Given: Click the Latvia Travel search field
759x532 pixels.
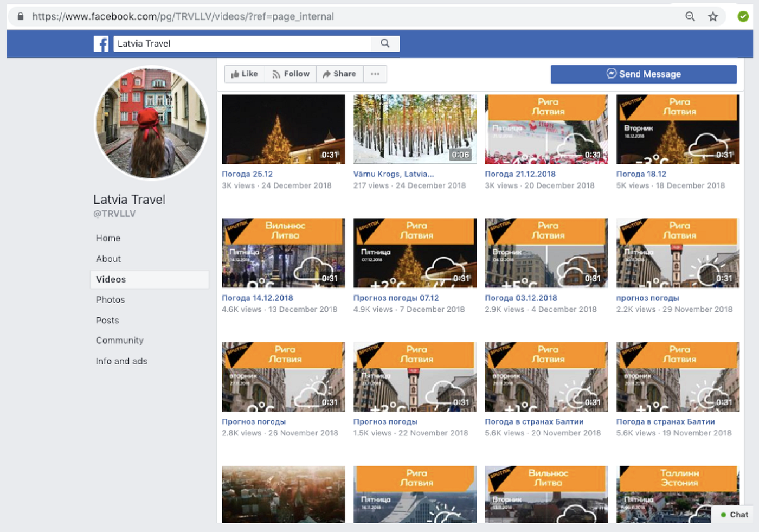Looking at the screenshot, I should pyautogui.click(x=242, y=43).
